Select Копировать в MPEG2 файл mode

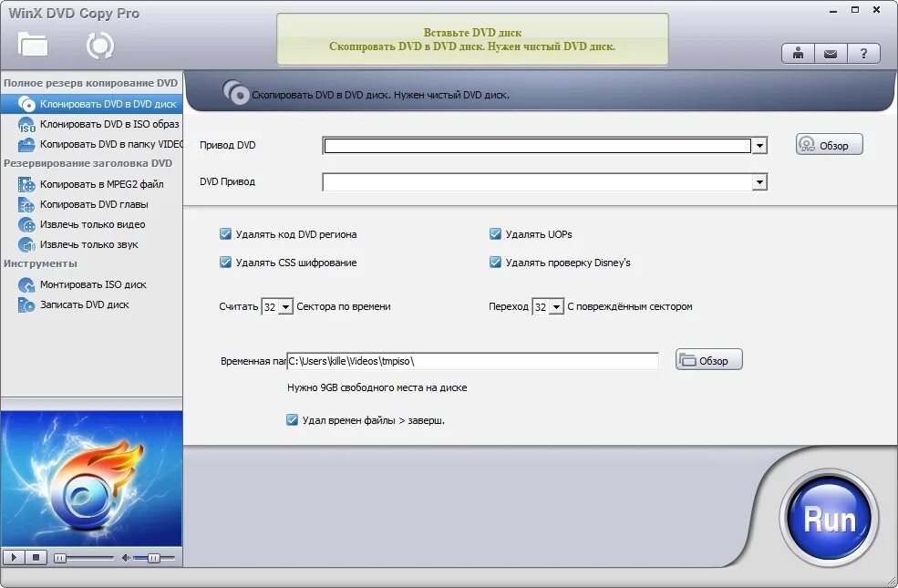tap(92, 184)
